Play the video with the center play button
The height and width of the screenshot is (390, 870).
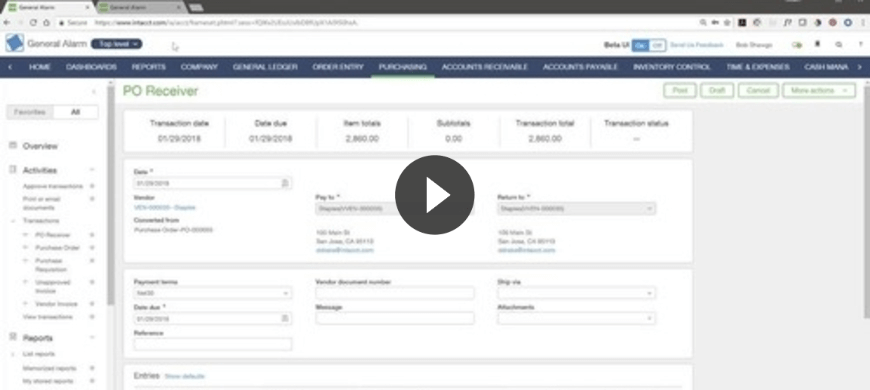pyautogui.click(x=434, y=195)
